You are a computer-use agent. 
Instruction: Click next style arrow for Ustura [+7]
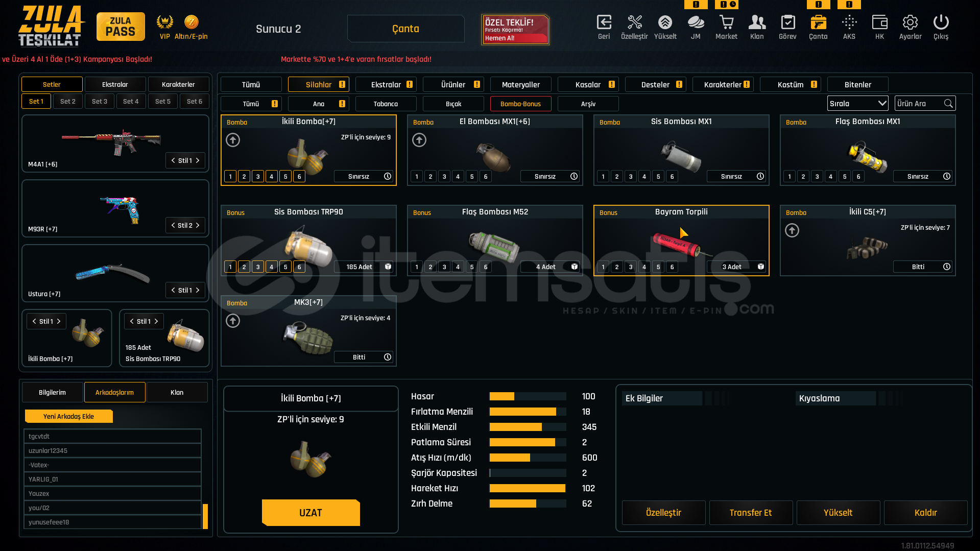198,290
